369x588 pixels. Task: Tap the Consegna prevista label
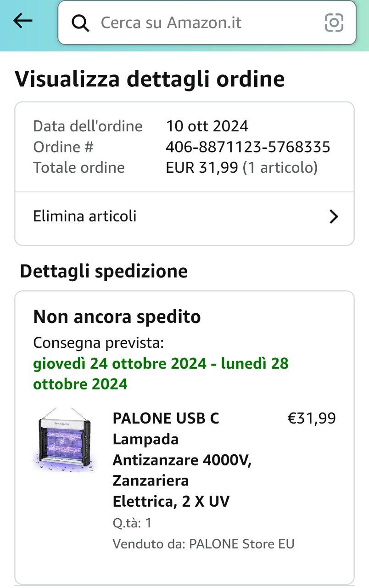coord(98,343)
